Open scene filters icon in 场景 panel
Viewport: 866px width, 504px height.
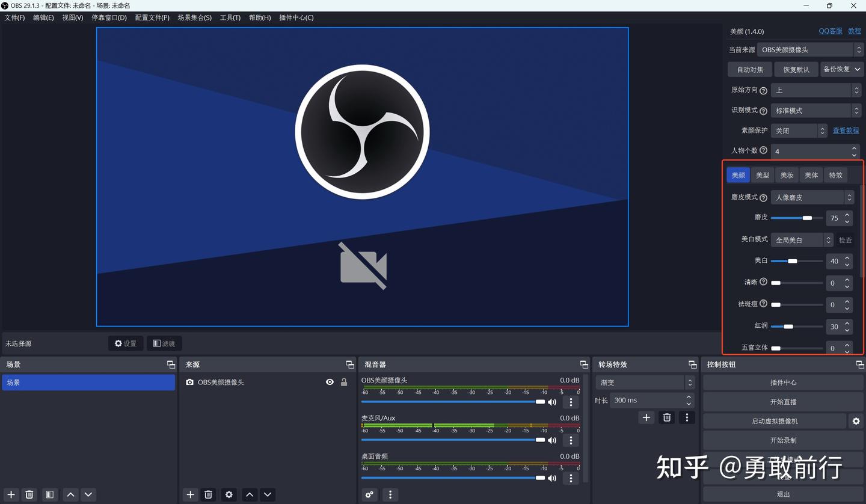[50, 494]
